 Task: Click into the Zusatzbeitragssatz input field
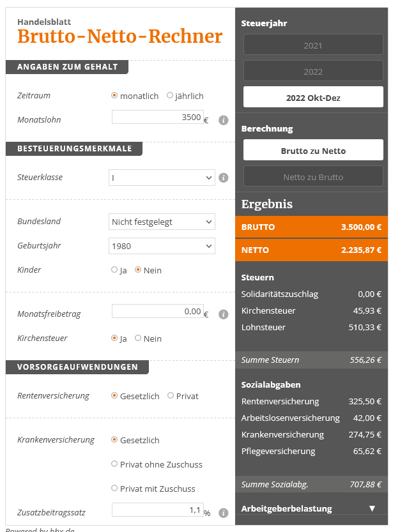pyautogui.click(x=158, y=510)
